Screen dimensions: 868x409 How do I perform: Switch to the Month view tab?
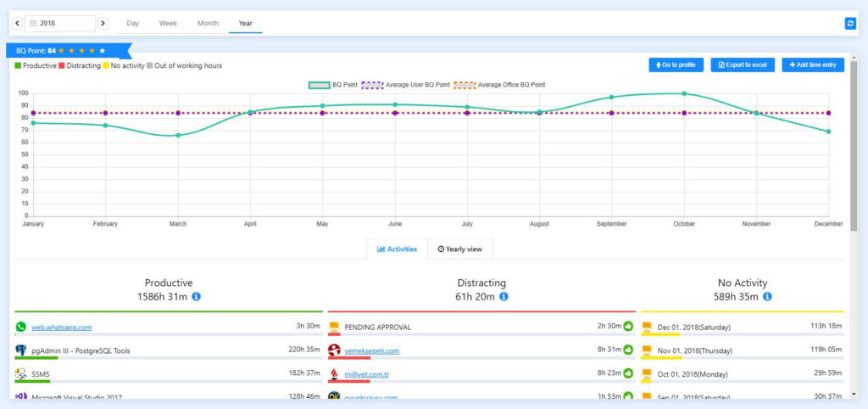208,23
